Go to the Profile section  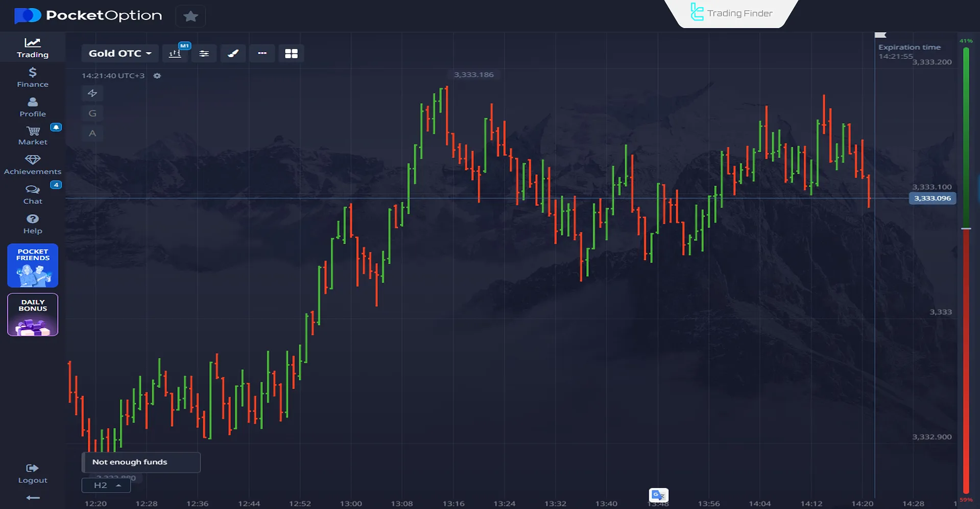tap(33, 107)
